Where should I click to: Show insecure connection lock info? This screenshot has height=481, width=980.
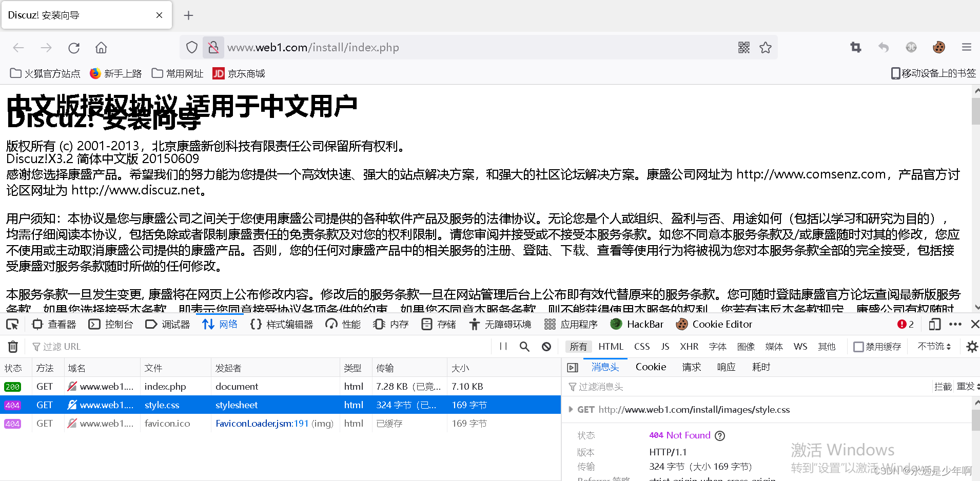coord(213,48)
